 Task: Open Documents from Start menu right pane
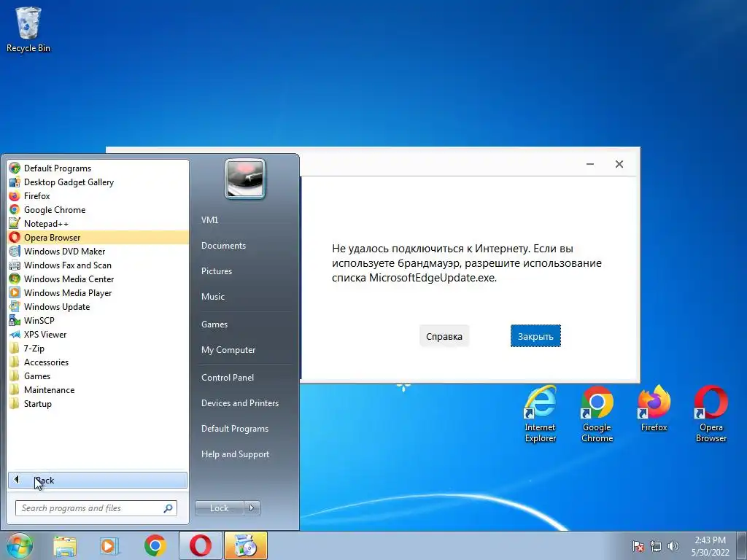223,245
